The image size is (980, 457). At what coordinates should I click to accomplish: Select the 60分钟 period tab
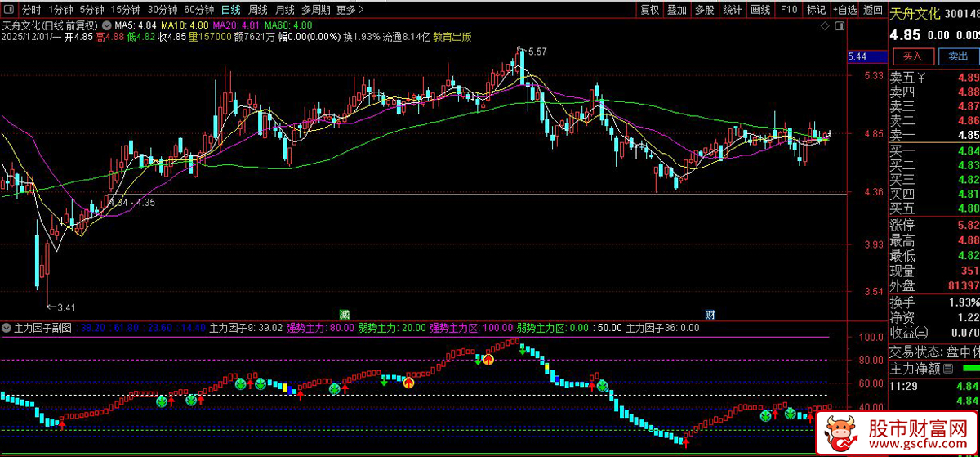pos(198,10)
